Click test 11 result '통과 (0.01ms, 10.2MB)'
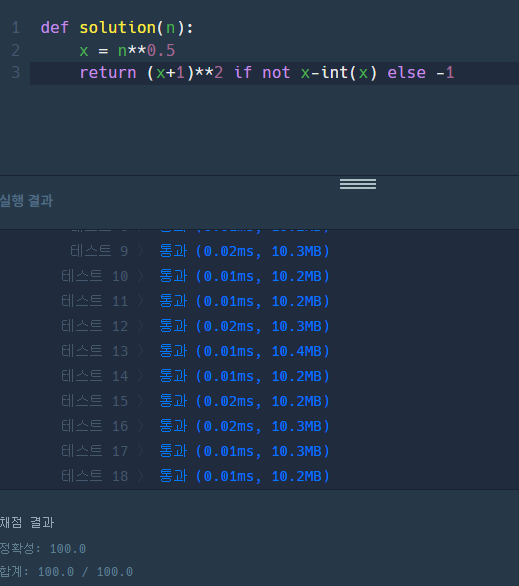 (x=244, y=301)
